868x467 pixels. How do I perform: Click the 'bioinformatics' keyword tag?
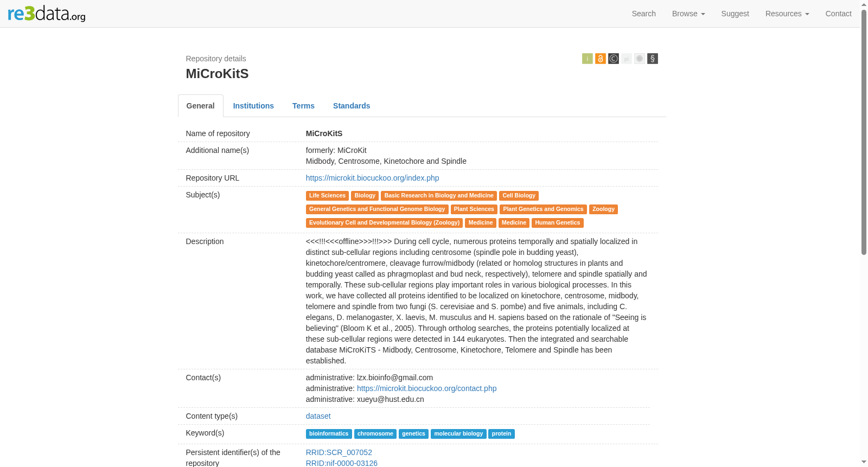(x=329, y=434)
